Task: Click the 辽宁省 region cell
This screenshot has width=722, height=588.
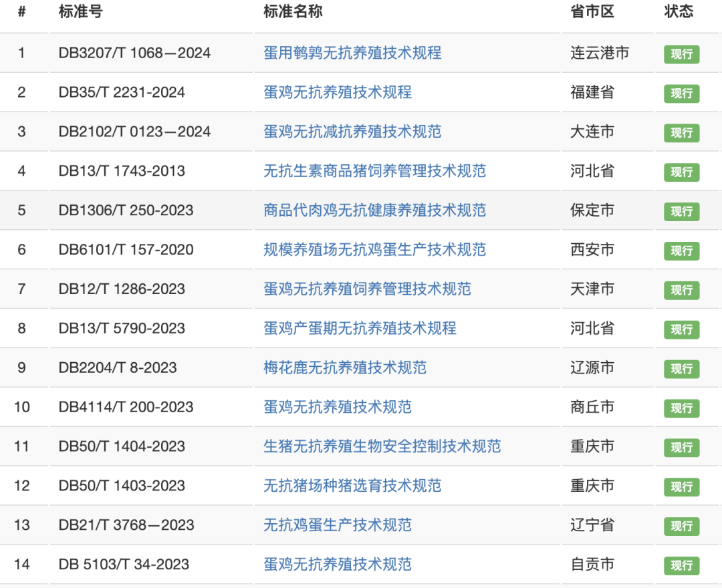Action: click(592, 525)
